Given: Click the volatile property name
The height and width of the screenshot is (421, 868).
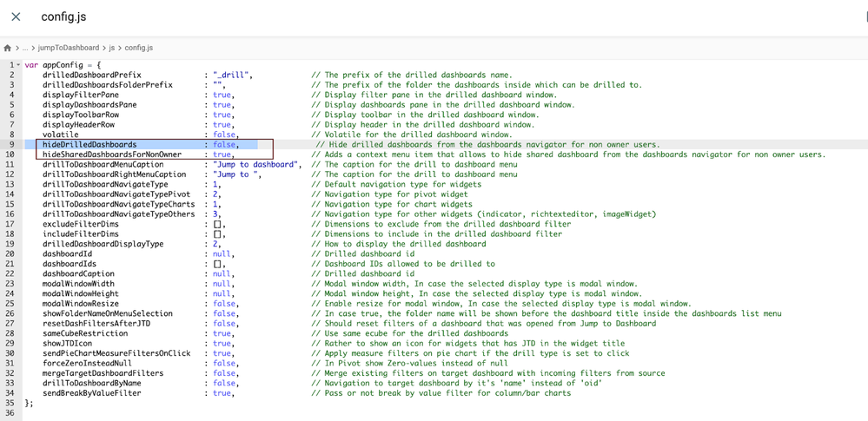Looking at the screenshot, I should point(61,135).
